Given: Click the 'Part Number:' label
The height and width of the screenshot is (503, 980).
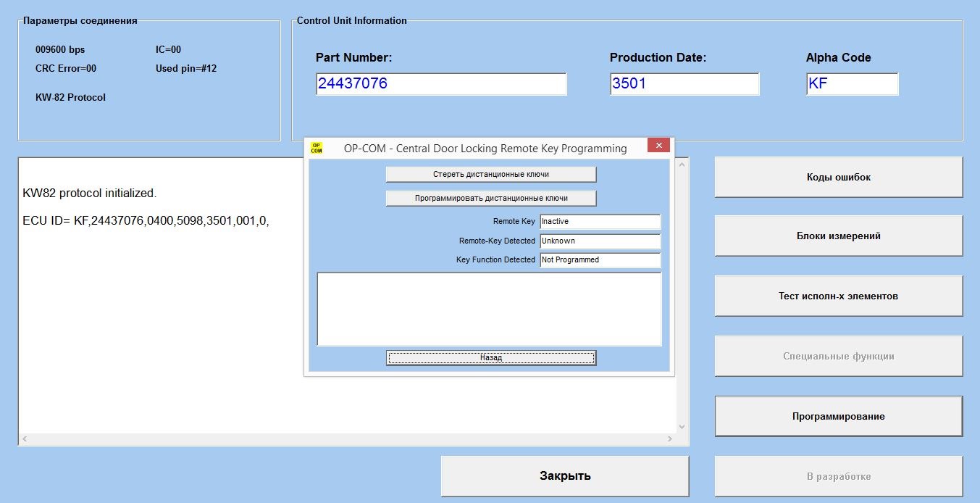Looking at the screenshot, I should 353,58.
